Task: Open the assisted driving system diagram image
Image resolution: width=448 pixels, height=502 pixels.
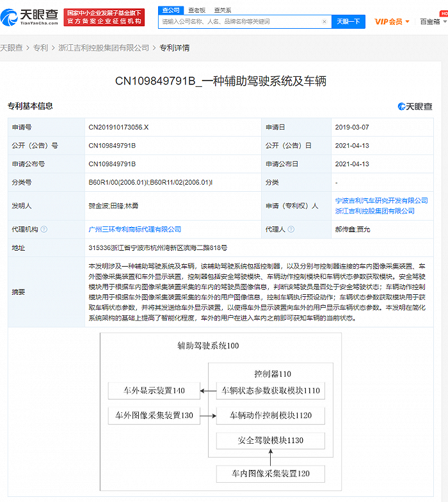Action: coord(221,412)
